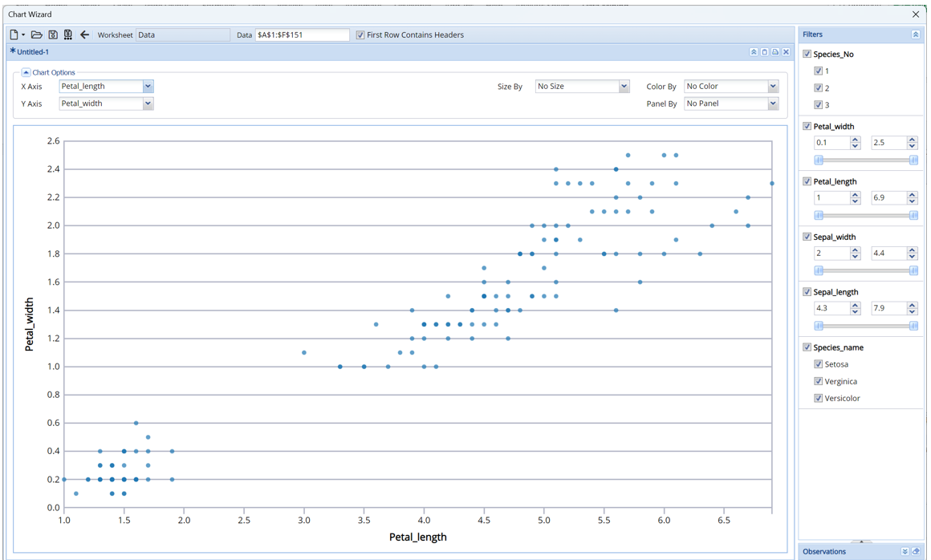Clear observations with the eraser icon
The width and height of the screenshot is (931, 560).
916,552
